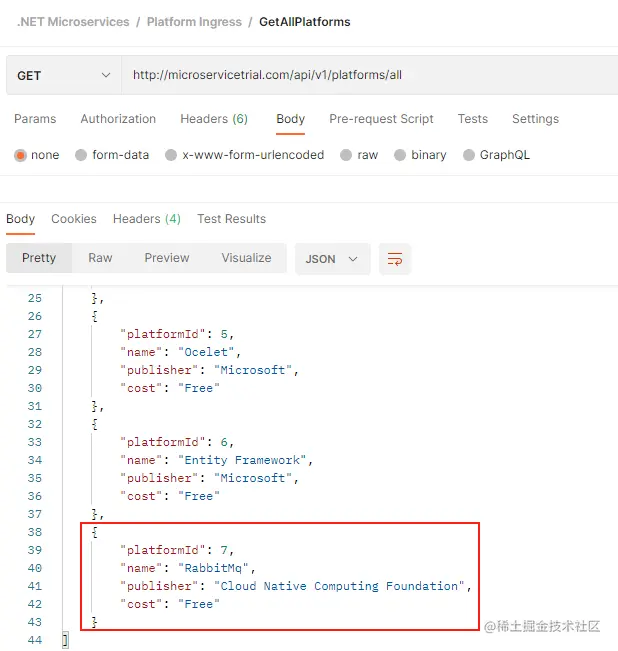Click the "Ocelet" name value
The height and width of the screenshot is (651, 618).
click(206, 352)
